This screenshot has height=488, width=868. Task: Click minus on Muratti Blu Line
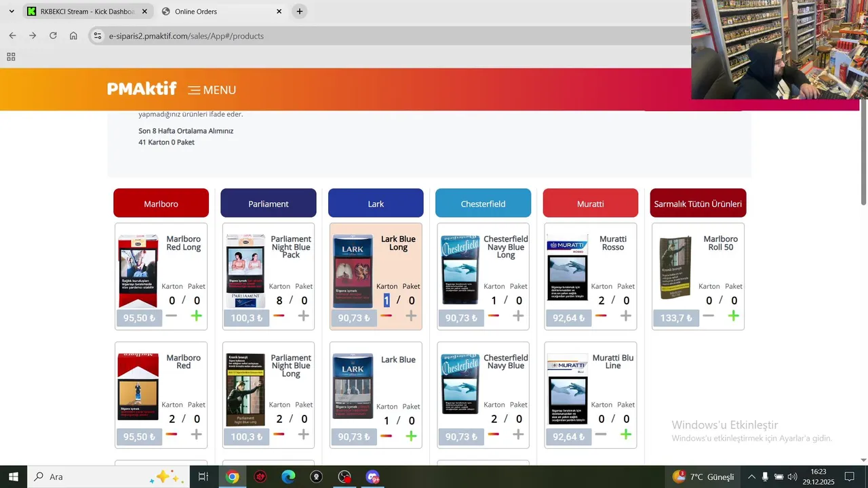coord(601,434)
